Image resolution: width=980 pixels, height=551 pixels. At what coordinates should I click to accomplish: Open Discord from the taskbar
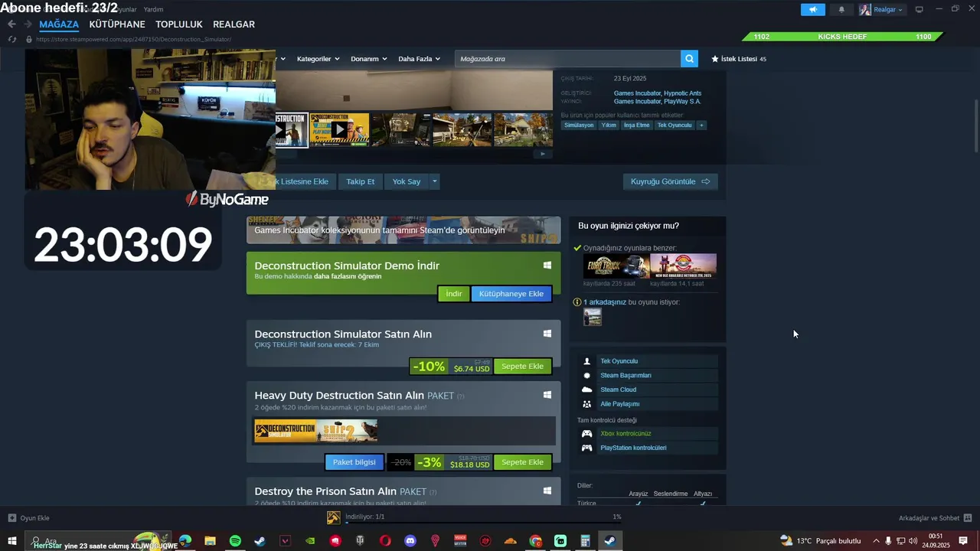point(410,541)
